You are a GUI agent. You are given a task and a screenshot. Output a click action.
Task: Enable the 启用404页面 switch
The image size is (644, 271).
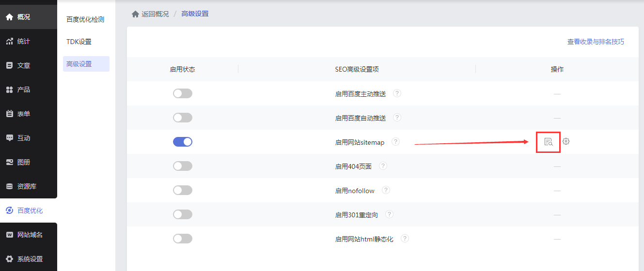coord(183,166)
